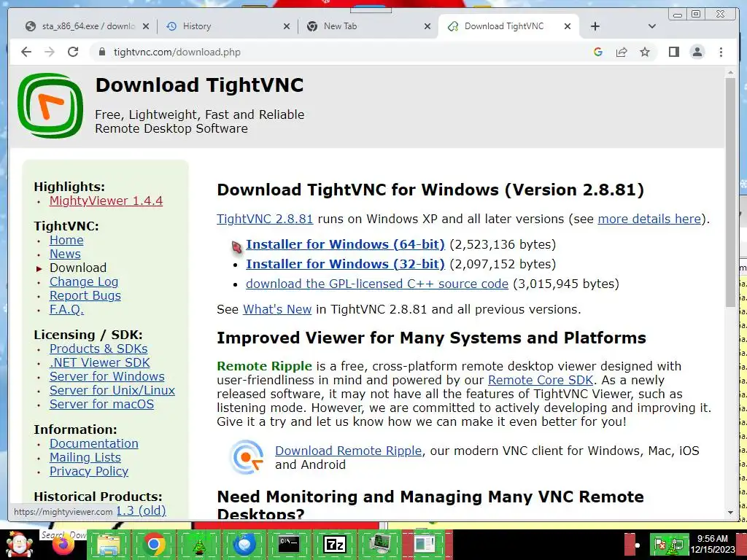The width and height of the screenshot is (747, 560).
Task: Click the page vertical scrollbar thumb
Action: (x=730, y=192)
